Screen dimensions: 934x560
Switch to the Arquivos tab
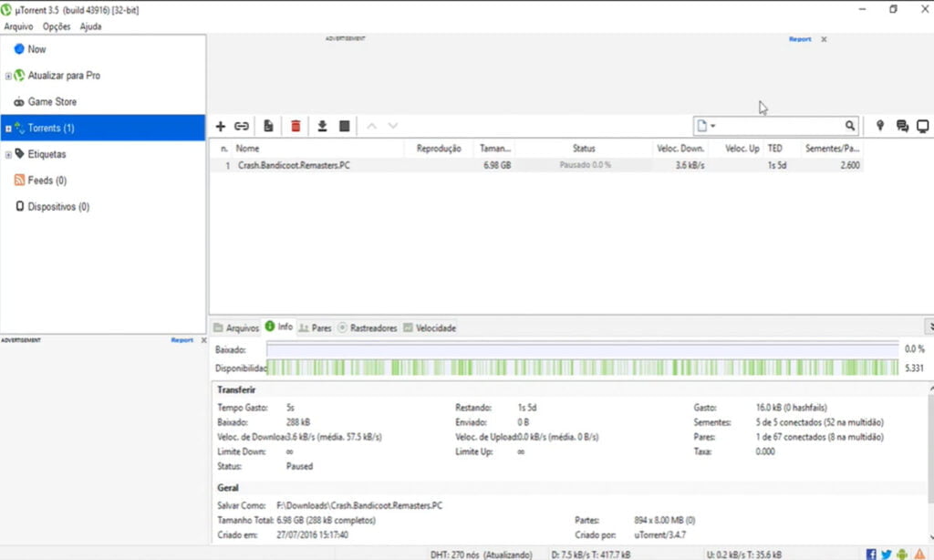[236, 327]
